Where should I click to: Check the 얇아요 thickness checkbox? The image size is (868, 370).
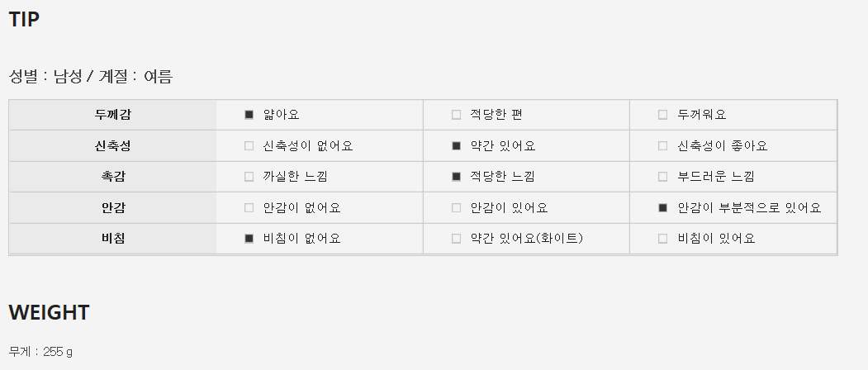(249, 115)
